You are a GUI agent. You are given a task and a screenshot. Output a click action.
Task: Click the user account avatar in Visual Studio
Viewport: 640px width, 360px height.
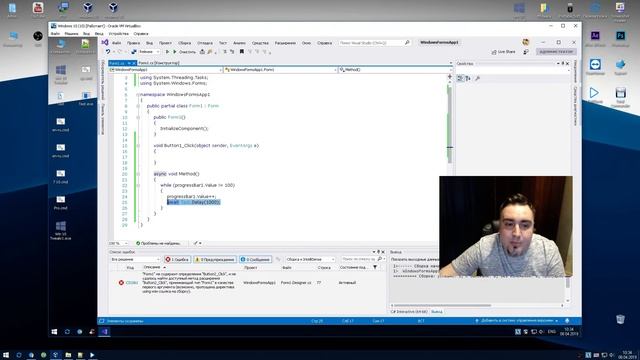click(526, 42)
